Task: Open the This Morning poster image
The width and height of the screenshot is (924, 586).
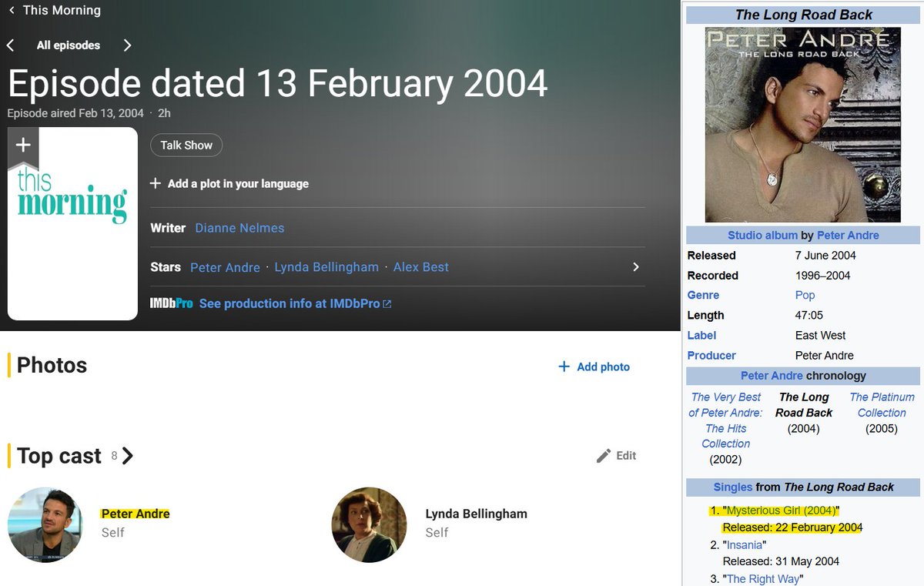Action: [x=72, y=223]
